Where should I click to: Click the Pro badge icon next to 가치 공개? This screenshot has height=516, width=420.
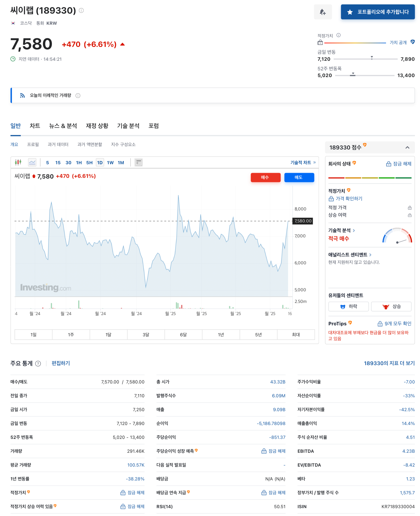click(412, 42)
